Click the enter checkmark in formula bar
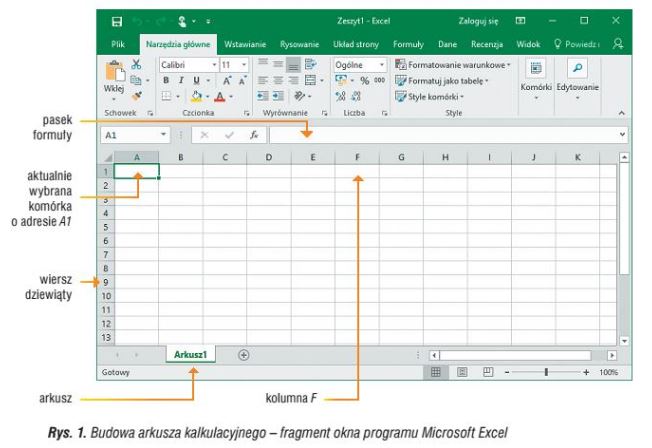The width and height of the screenshot is (652, 448). (229, 135)
